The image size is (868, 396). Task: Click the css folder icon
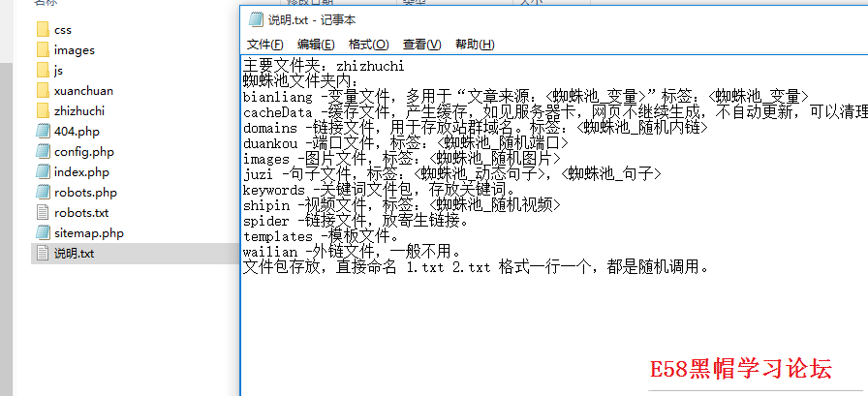[x=42, y=30]
